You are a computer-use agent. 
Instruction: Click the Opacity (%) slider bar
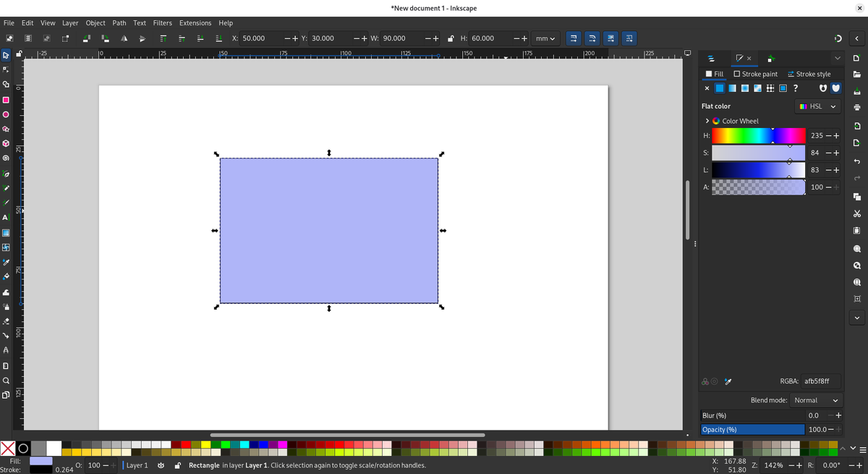(752, 429)
